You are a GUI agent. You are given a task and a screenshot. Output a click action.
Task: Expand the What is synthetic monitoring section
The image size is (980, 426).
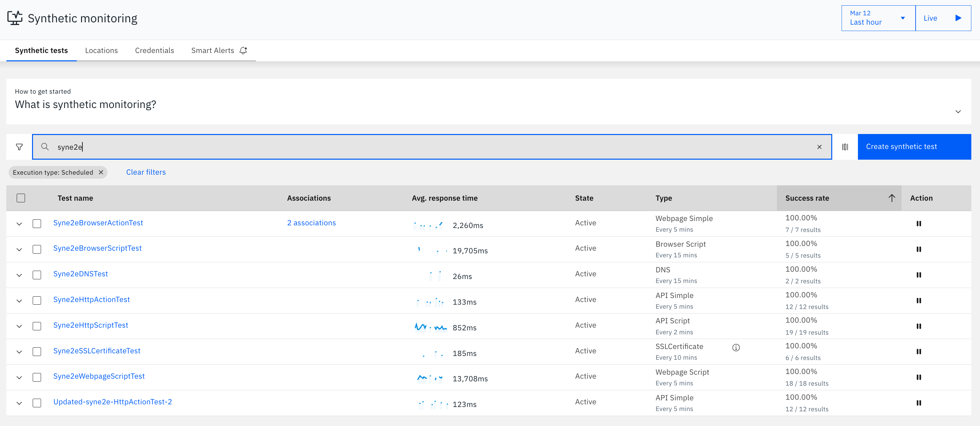958,112
